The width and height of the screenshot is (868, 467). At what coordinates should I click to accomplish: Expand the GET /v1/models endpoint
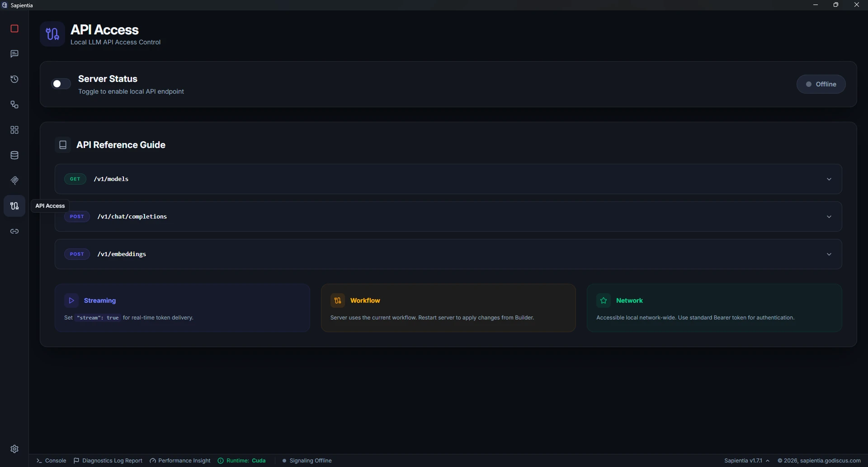click(x=448, y=179)
